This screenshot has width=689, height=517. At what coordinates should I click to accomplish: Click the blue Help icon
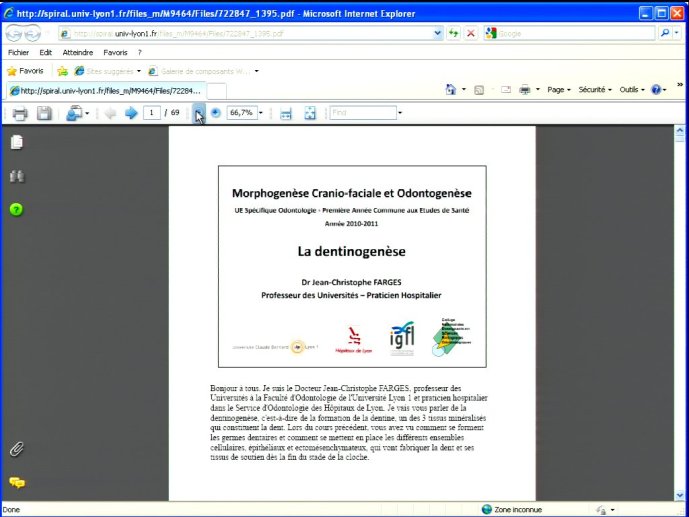(x=656, y=90)
